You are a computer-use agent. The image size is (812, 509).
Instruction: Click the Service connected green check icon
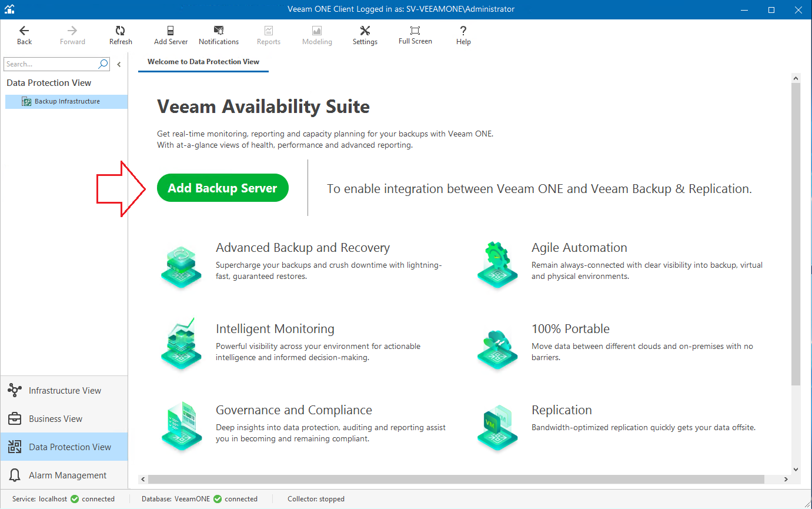75,499
